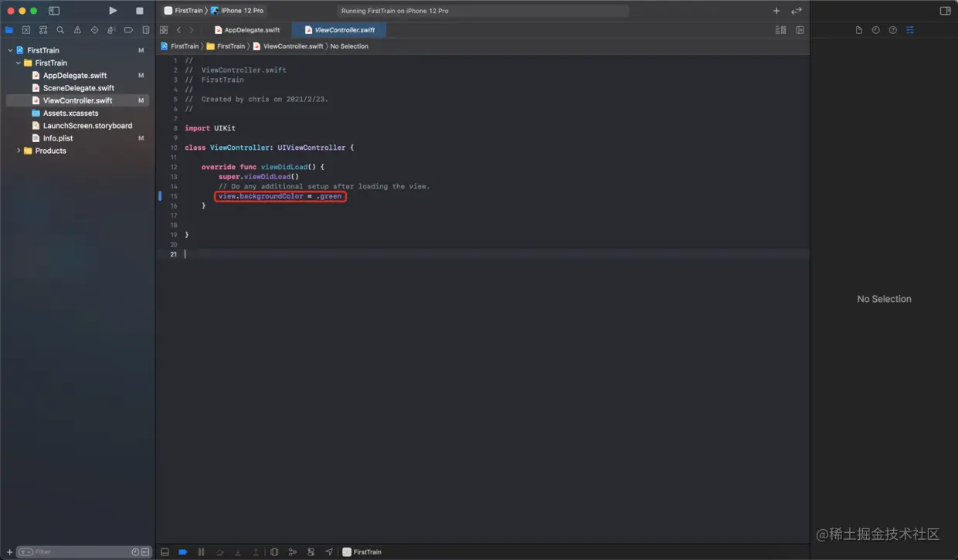Open the Find navigator magnifier

point(60,30)
